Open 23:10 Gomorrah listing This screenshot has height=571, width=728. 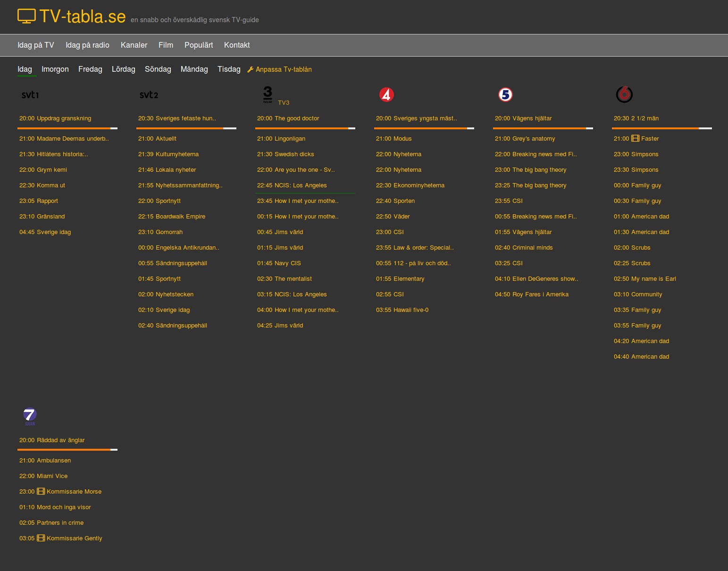[x=160, y=232]
